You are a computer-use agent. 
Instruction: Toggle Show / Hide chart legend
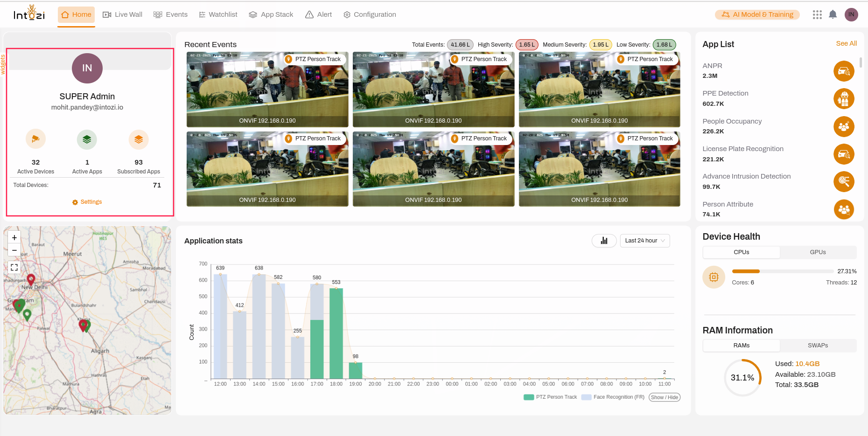click(664, 397)
